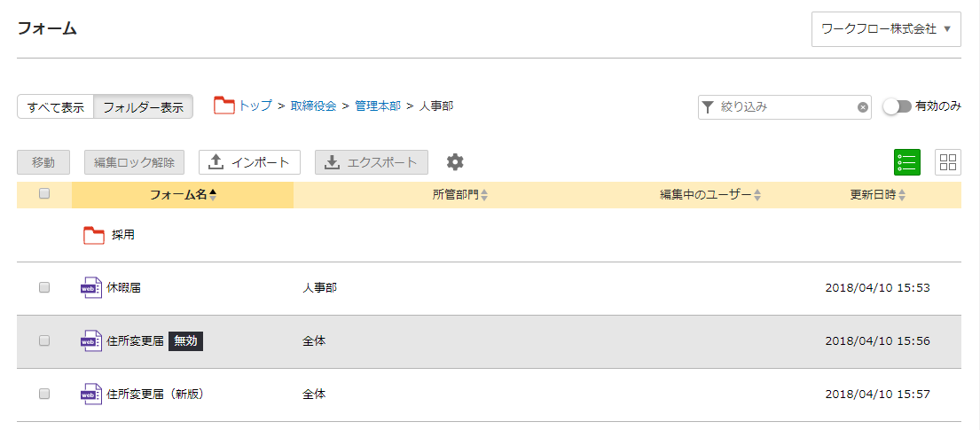Click the 採用 folder icon
The image size is (980, 430).
tap(93, 235)
